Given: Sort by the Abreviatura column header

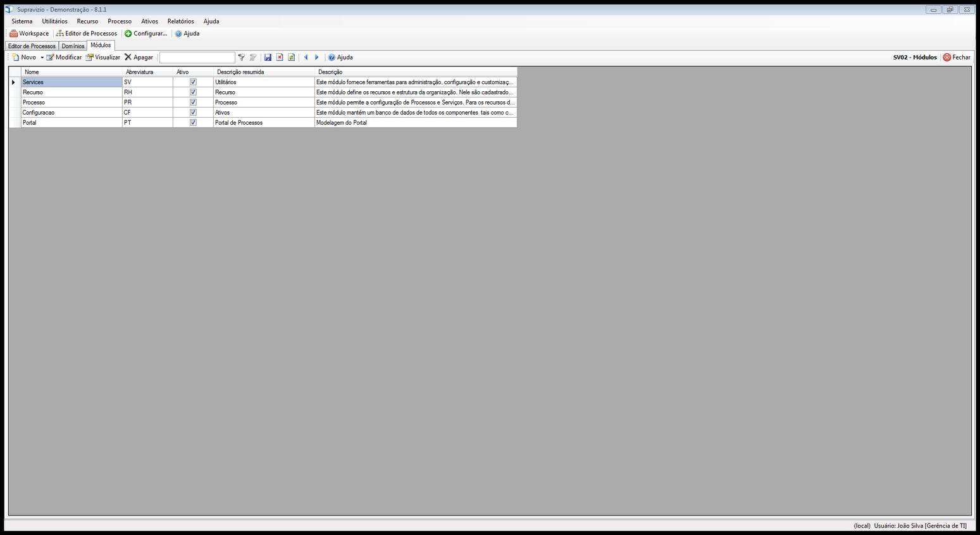Looking at the screenshot, I should 147,72.
